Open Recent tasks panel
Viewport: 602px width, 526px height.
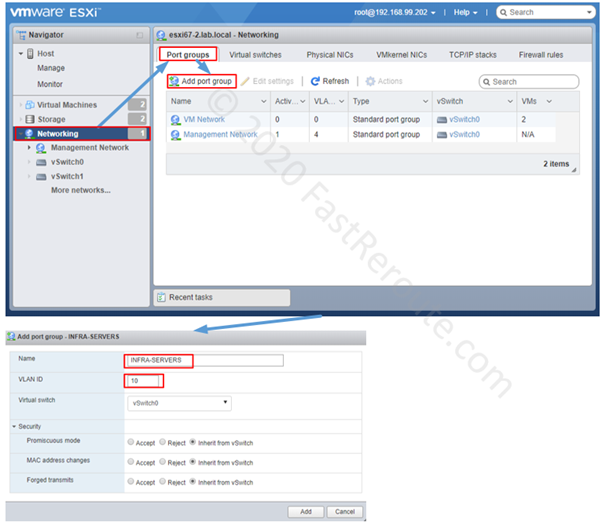coord(222,298)
